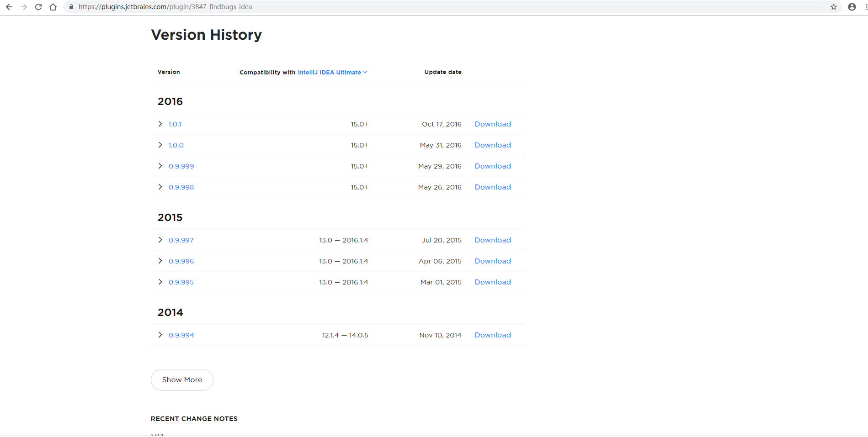Reload the current page
Image resolution: width=868 pixels, height=437 pixels.
click(38, 7)
